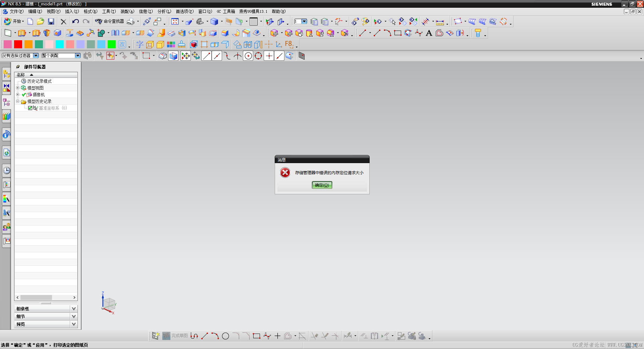Open the 帮助(H) menu
Screen dimensions: 644x349
pyautogui.click(x=278, y=11)
